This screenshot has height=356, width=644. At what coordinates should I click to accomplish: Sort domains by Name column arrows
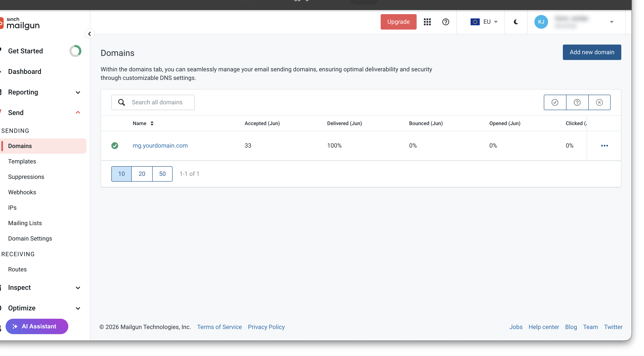point(152,123)
